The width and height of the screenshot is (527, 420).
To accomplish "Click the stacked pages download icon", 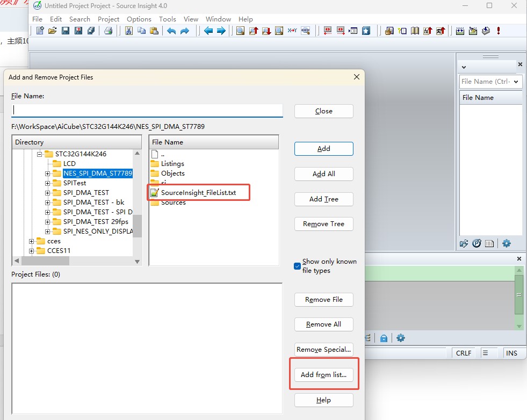I will [x=486, y=31].
